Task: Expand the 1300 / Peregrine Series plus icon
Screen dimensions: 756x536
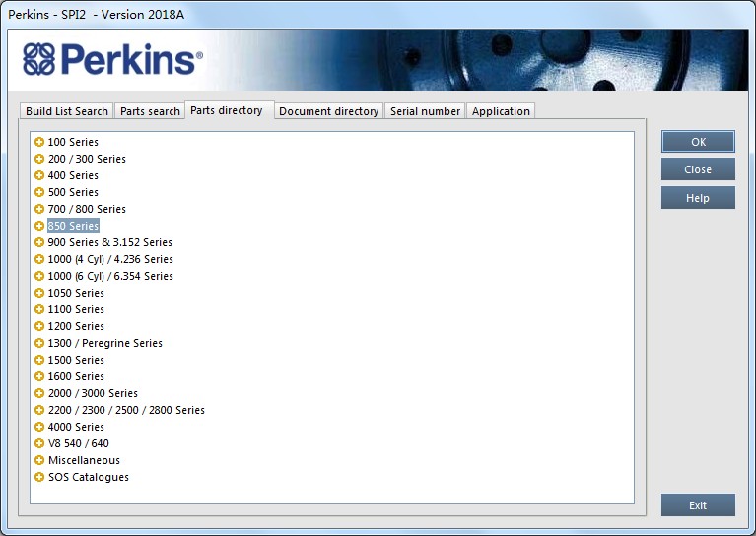Action: 39,343
